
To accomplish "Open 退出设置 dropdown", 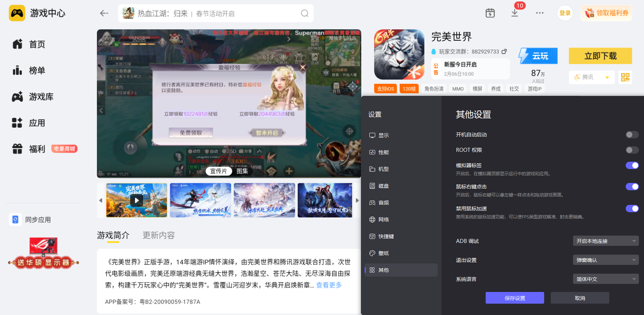I will click(x=606, y=260).
